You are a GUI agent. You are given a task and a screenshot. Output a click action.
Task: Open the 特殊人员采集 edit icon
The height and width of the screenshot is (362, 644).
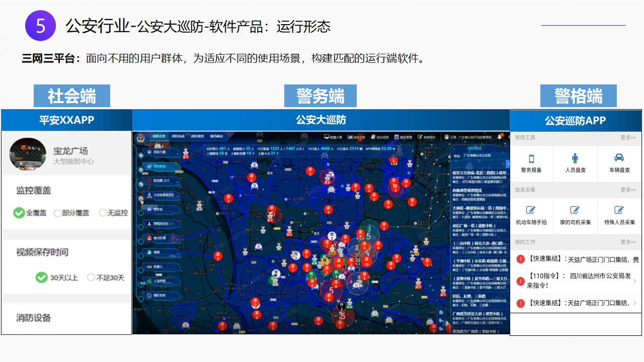(619, 210)
